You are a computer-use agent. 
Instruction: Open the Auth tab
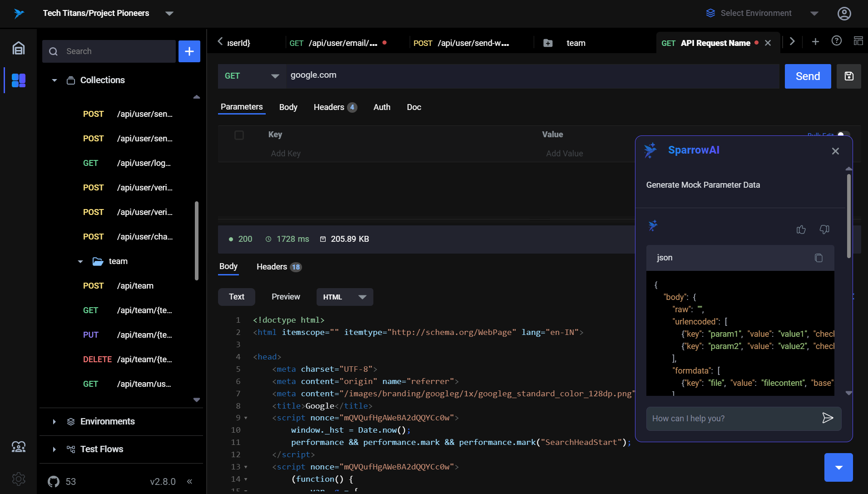coord(382,107)
